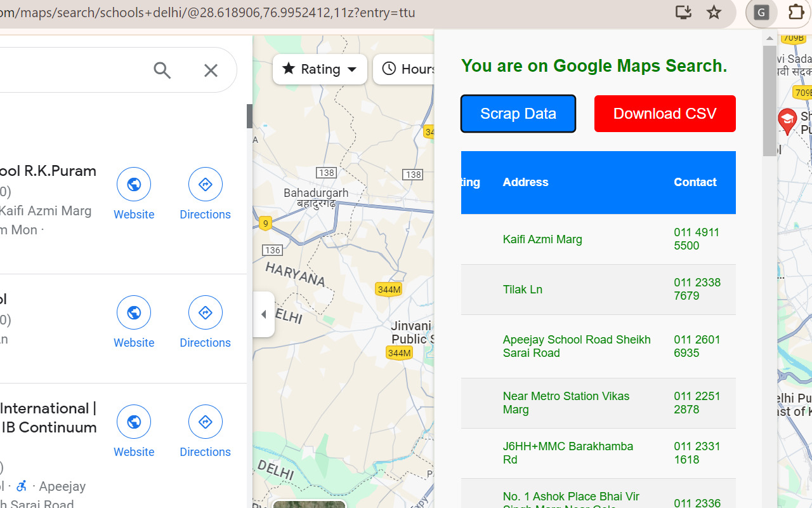The width and height of the screenshot is (812, 508).
Task: Get Directions to School R.K.Puram
Action: 205,194
